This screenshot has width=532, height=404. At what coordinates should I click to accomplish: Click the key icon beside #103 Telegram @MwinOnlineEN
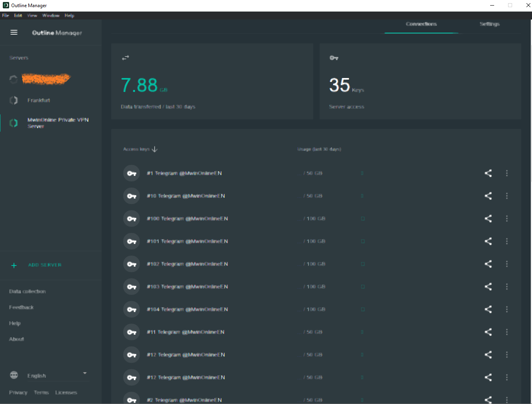tap(132, 287)
